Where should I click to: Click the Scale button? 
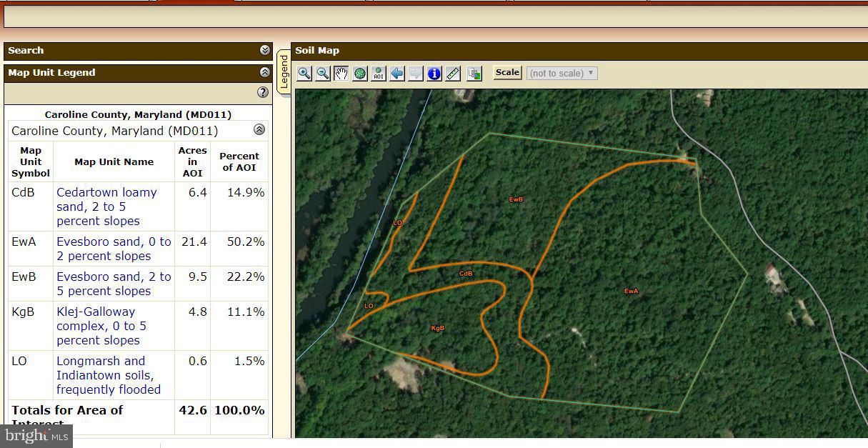[507, 73]
